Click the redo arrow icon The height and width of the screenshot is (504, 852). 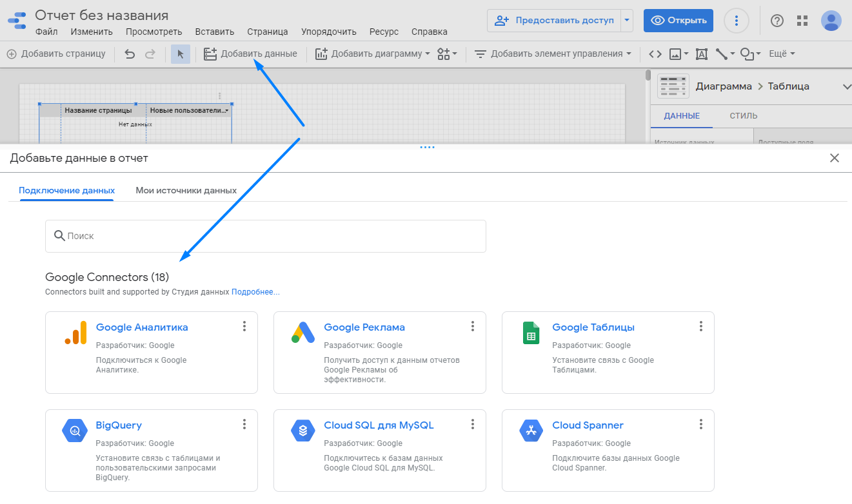pyautogui.click(x=150, y=54)
